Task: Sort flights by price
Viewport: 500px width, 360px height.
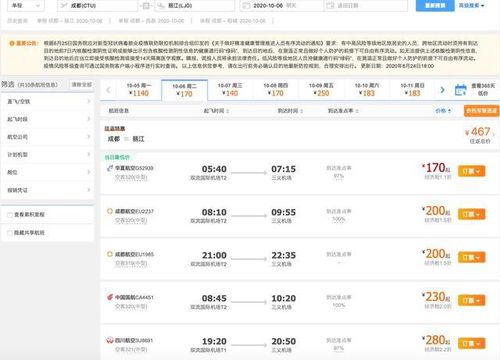Action: pyautogui.click(x=443, y=111)
